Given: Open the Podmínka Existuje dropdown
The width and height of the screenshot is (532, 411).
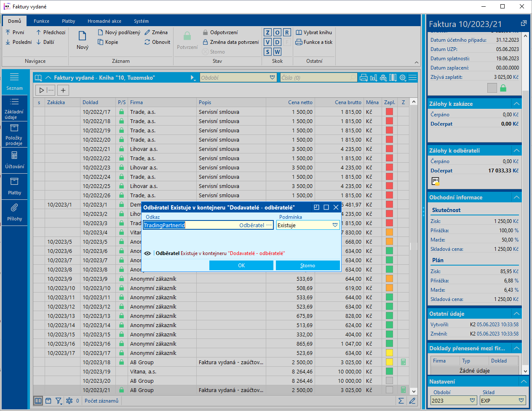Looking at the screenshot, I should 335,225.
